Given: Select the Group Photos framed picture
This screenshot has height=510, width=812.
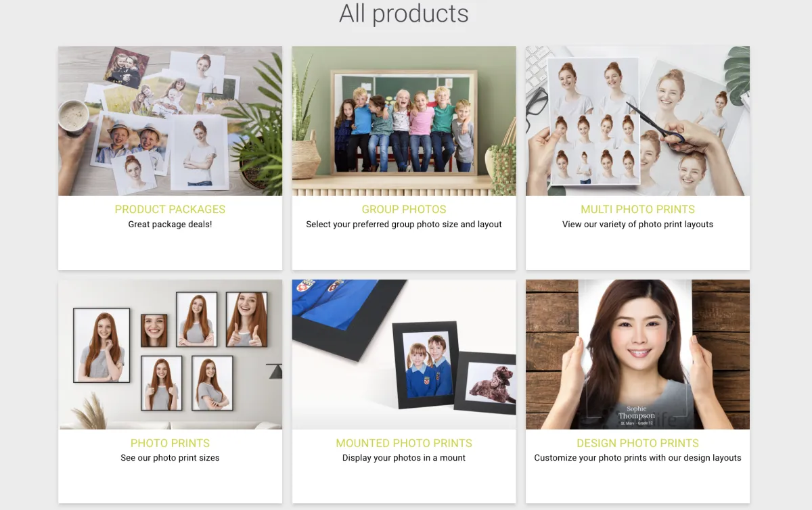Looking at the screenshot, I should click(x=404, y=121).
